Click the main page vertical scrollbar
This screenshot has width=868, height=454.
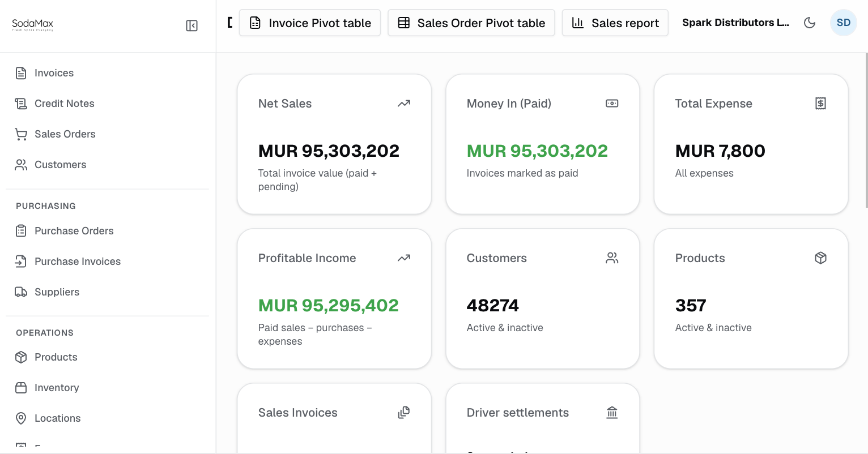(x=866, y=130)
